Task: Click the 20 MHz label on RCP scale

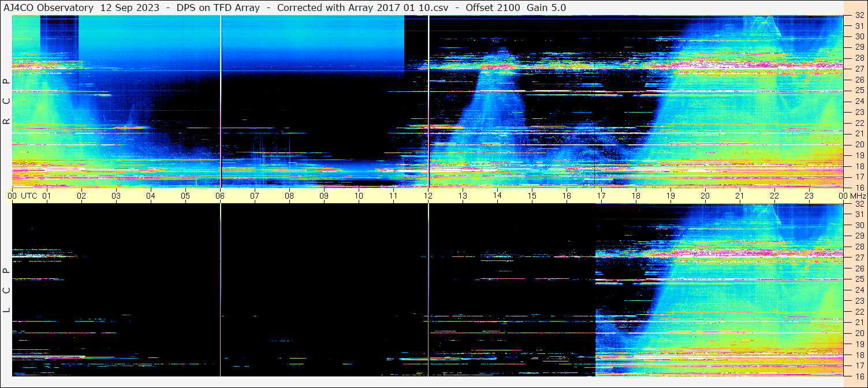Action: click(859, 144)
